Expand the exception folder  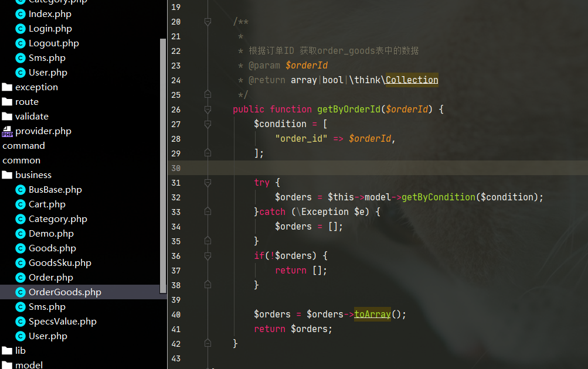coord(36,87)
